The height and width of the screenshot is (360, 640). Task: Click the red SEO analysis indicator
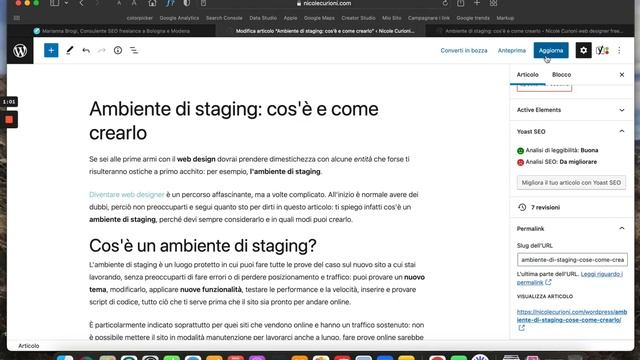[x=520, y=162]
